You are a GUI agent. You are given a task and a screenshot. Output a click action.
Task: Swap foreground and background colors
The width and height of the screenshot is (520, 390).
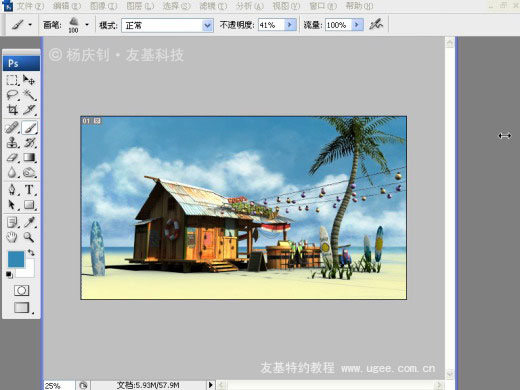pos(31,252)
